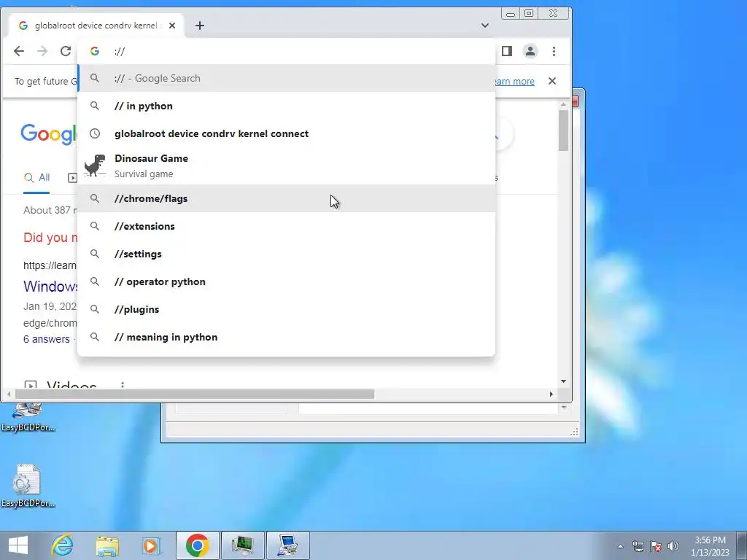Show hidden tray icons arrow
The image size is (747, 560).
pos(620,546)
